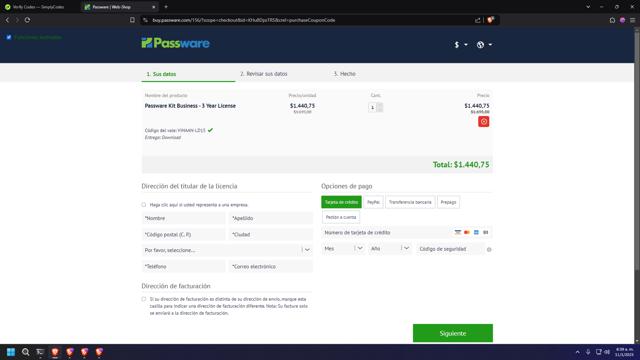Open Task View on the taskbar
The width and height of the screenshot is (640, 360).
40,352
